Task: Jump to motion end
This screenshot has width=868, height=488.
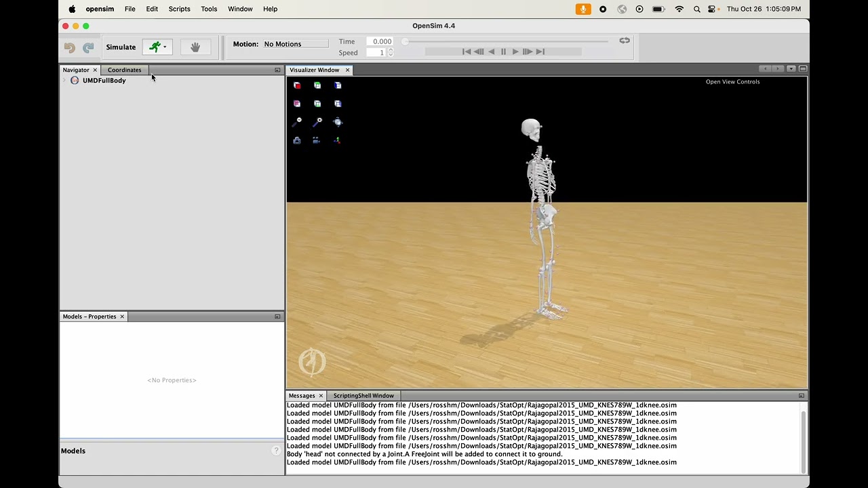Action: [540, 52]
